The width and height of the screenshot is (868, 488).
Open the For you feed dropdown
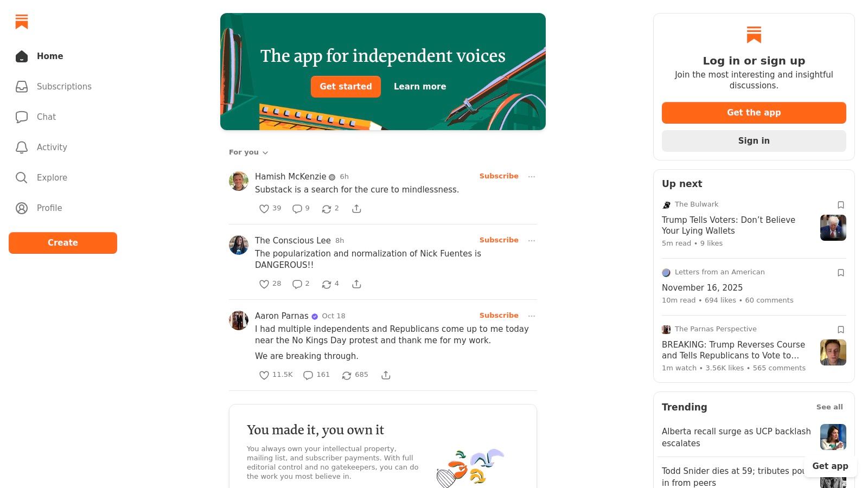point(248,152)
